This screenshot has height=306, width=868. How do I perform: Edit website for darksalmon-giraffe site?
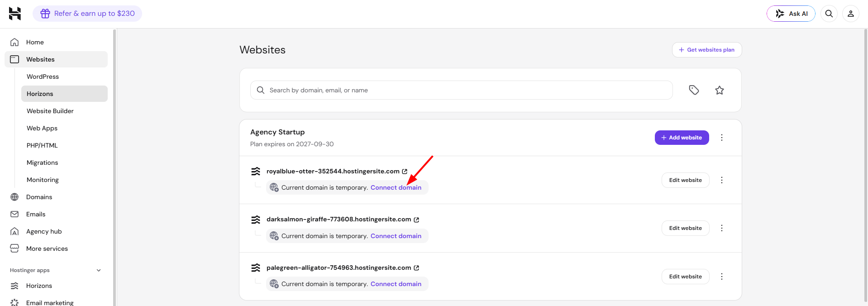coord(685,228)
